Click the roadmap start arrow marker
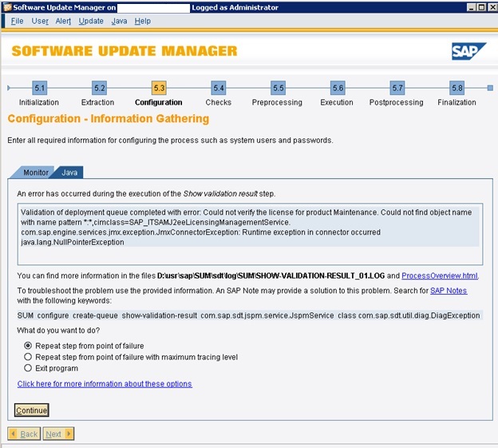Viewport: 498px width, 448px height. coord(9,88)
